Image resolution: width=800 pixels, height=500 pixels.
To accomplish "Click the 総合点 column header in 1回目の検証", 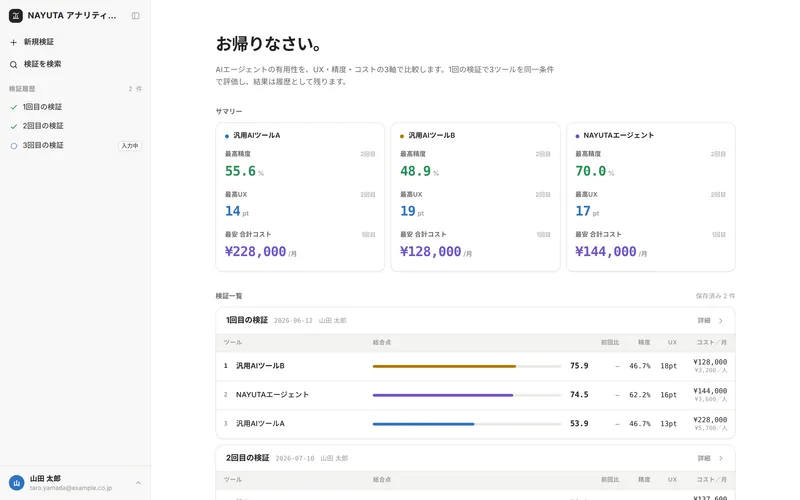I will tap(382, 342).
